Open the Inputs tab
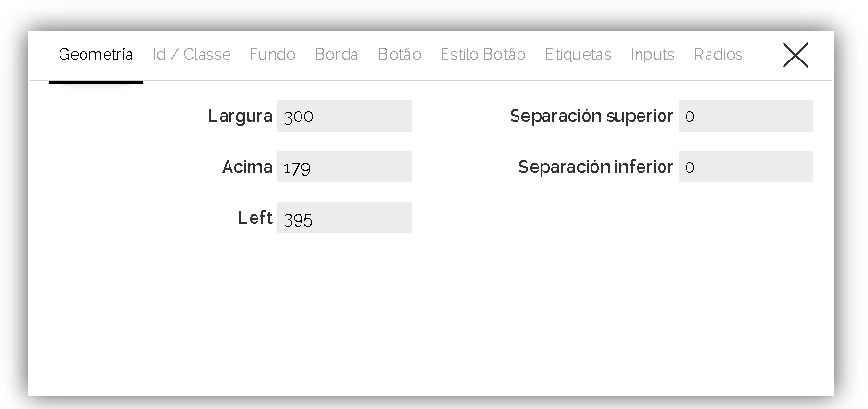The width and height of the screenshot is (868, 409). (653, 55)
